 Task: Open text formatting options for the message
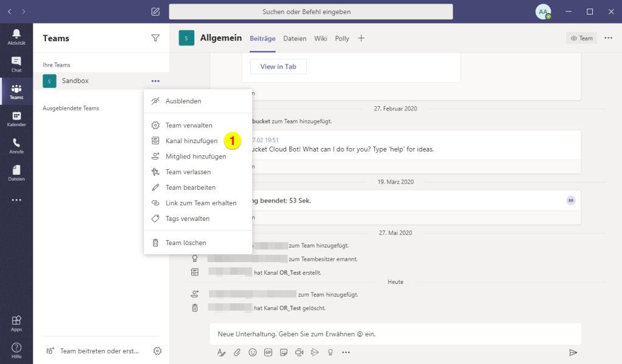(x=222, y=352)
